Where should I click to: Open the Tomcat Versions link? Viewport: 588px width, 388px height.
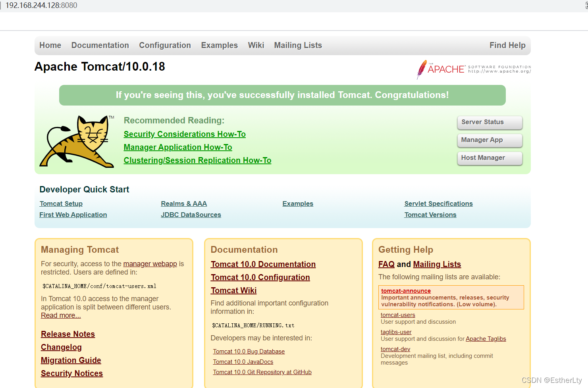pos(430,215)
